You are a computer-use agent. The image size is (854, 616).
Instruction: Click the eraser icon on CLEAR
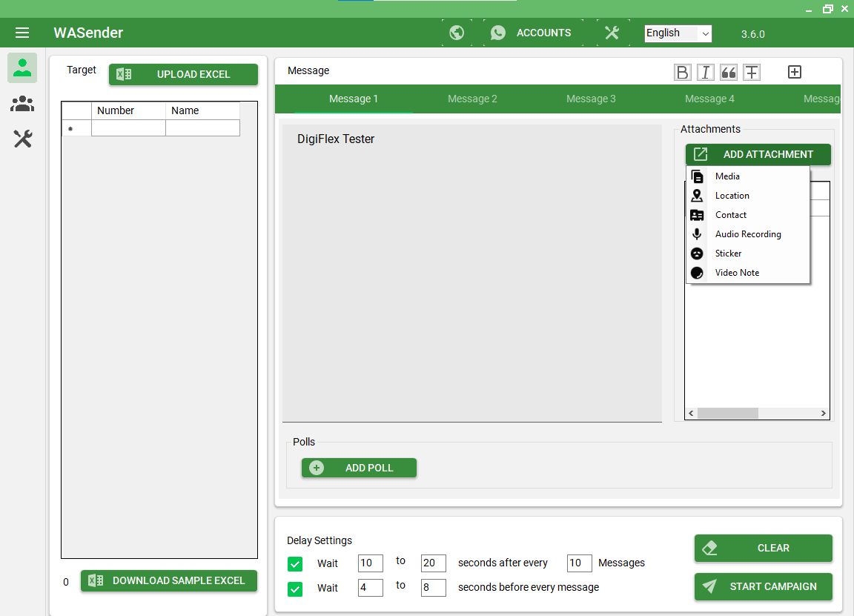(x=709, y=548)
